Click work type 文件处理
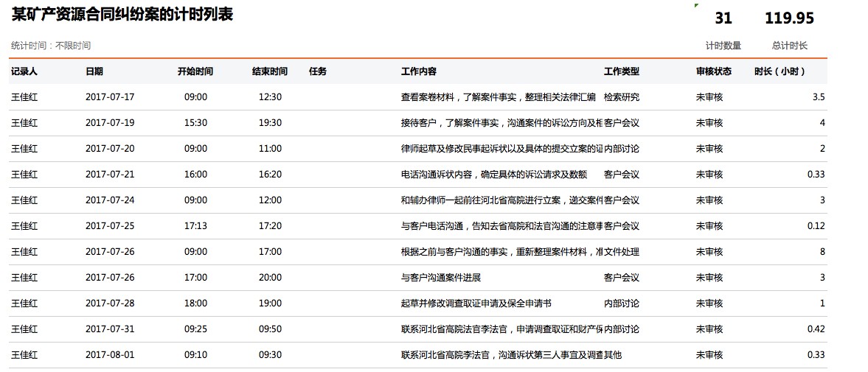Viewport: 868px width, 372px height. pyautogui.click(x=622, y=252)
